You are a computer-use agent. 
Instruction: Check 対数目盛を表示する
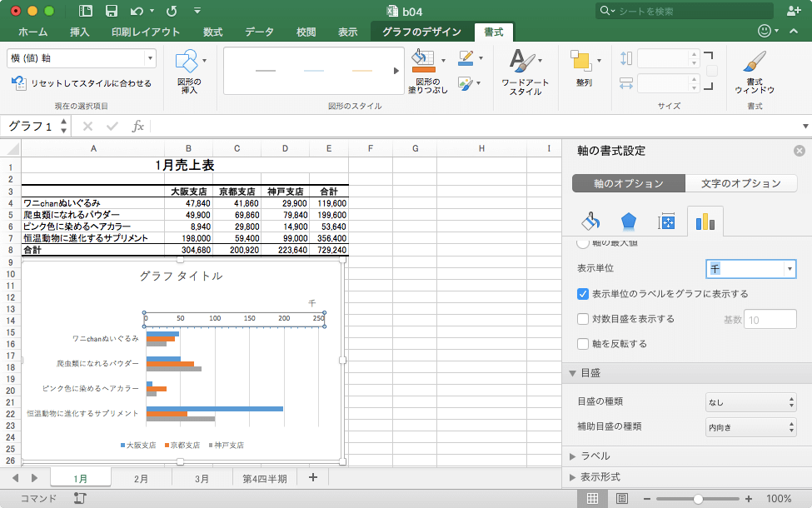pyautogui.click(x=583, y=319)
